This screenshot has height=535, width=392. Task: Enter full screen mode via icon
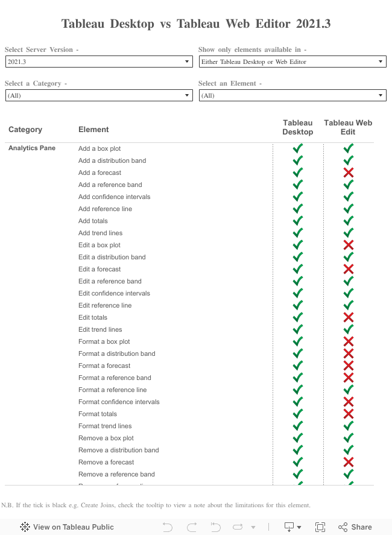coord(320,527)
